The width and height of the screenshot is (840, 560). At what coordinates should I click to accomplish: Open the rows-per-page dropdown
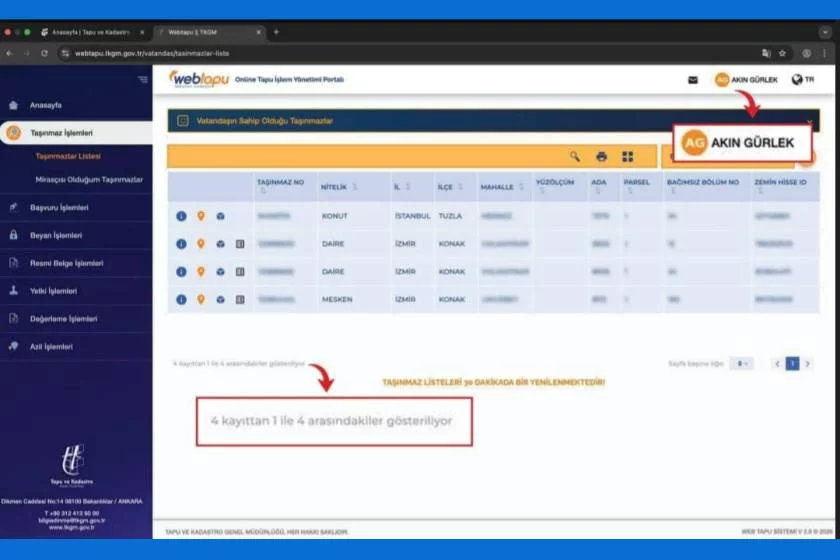click(741, 364)
